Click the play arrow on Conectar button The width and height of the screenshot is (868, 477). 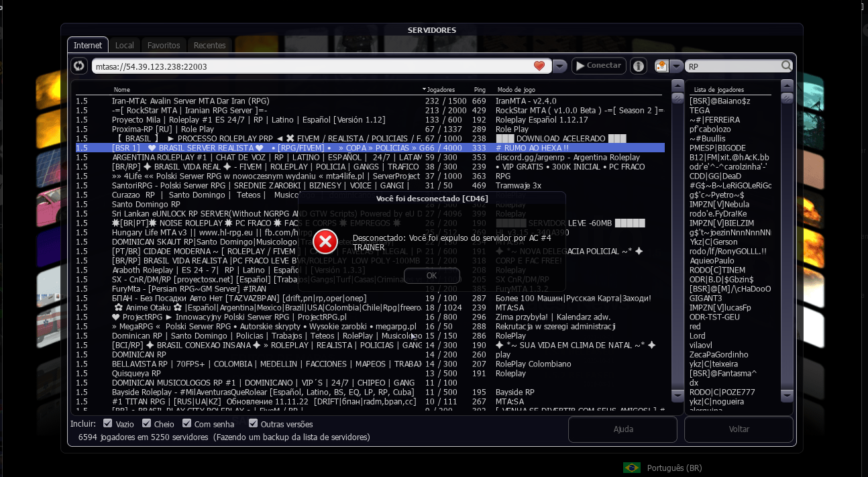coord(579,66)
